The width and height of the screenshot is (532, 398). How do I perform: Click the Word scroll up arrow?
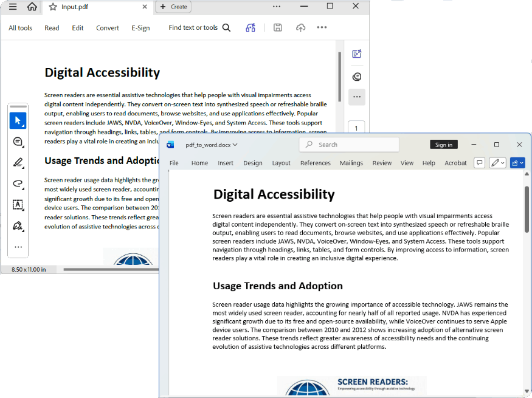pyautogui.click(x=527, y=174)
